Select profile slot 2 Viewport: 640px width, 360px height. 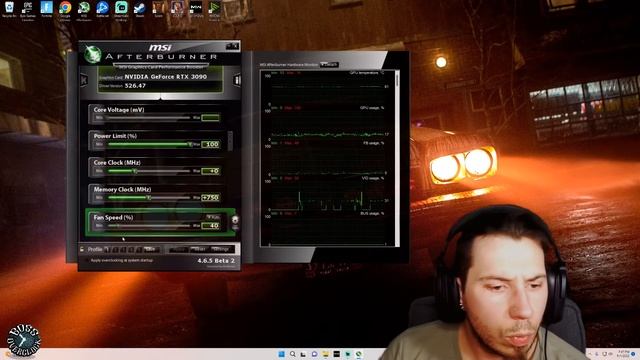tap(116, 249)
